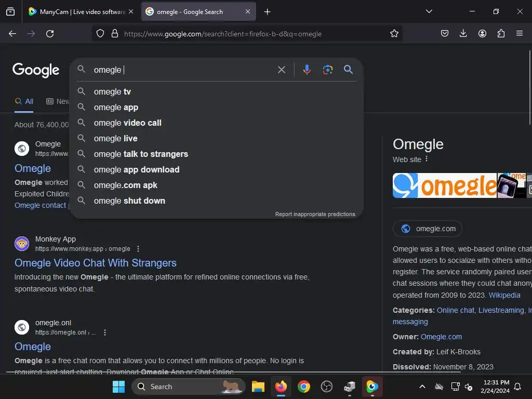Choose suggestion omegle.com apk
The width and height of the screenshot is (532, 399).
click(216, 185)
